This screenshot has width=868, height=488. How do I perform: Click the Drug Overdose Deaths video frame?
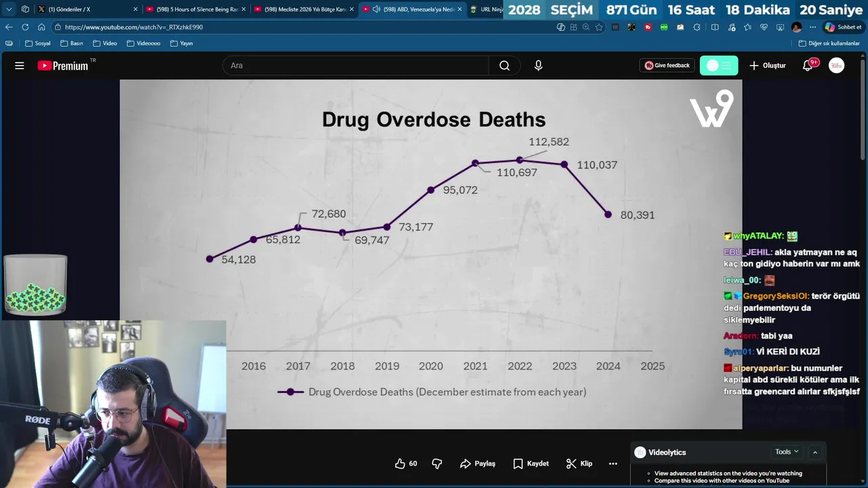[431, 254]
